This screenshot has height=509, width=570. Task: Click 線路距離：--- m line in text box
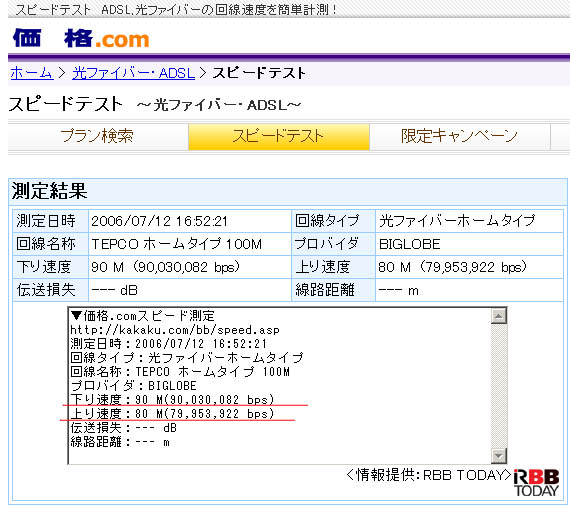coord(120,442)
